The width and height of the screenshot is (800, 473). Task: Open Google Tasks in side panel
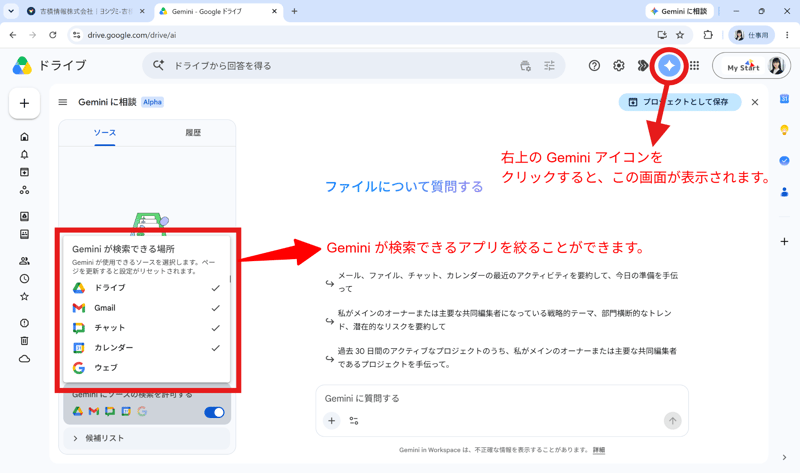(784, 161)
